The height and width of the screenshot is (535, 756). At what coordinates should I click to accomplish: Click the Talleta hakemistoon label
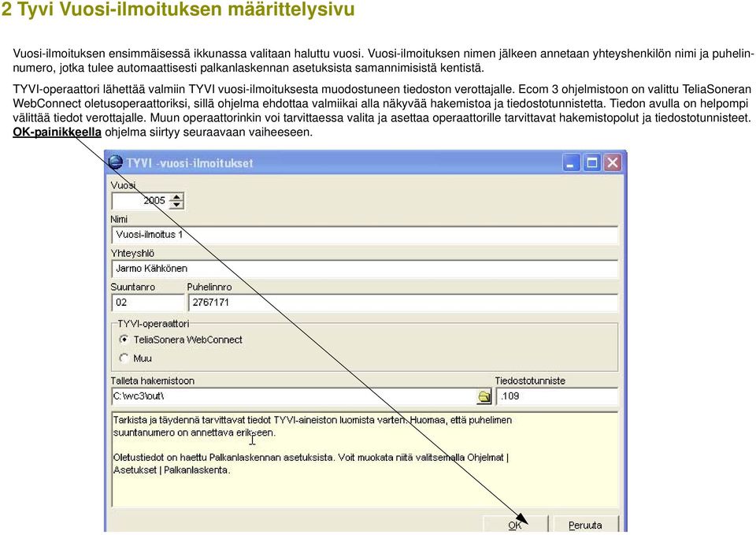point(152,381)
